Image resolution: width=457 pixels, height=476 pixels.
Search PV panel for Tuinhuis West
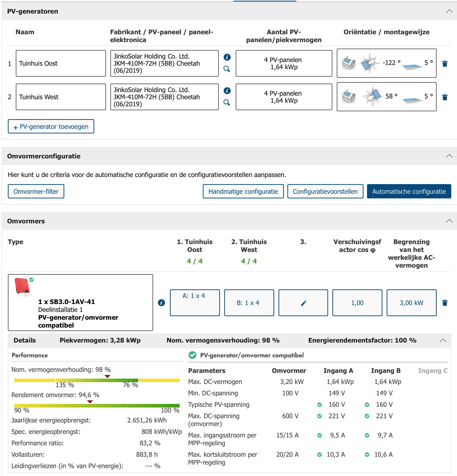(227, 102)
